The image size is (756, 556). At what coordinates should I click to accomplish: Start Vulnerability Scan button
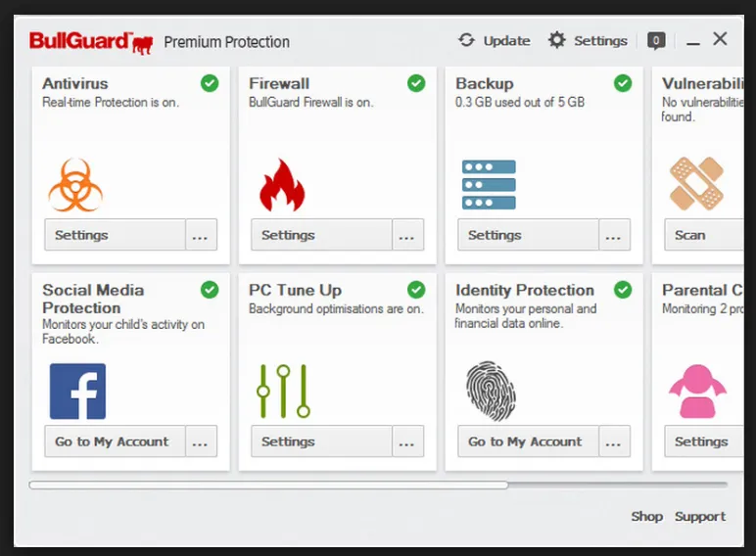tap(704, 235)
